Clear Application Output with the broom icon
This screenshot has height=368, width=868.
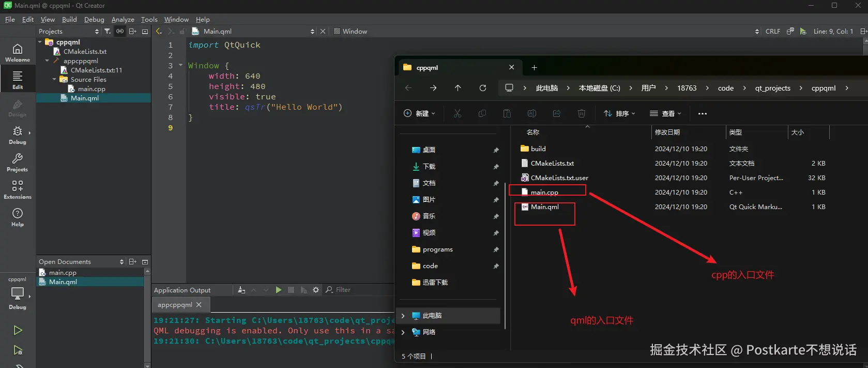(241, 290)
